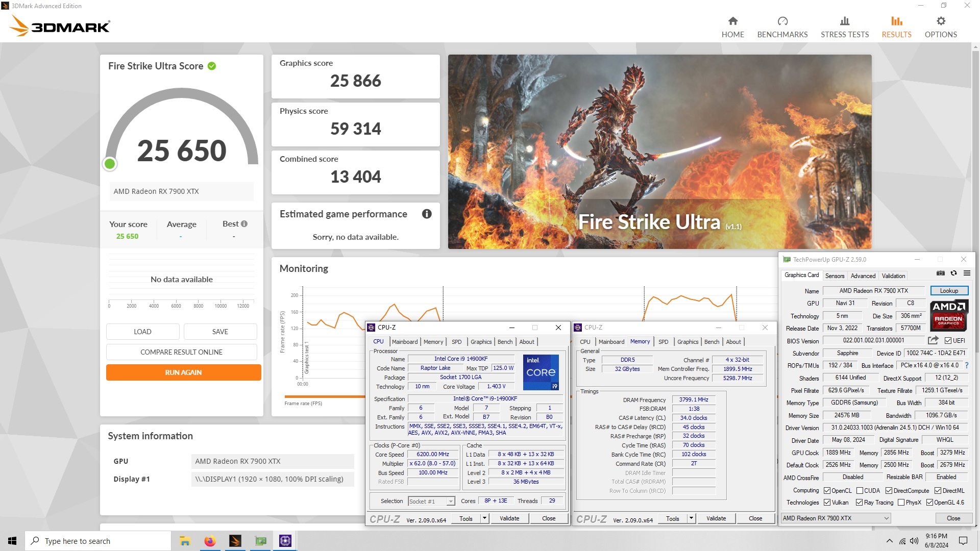Click the 3DMark logo
The width and height of the screenshot is (980, 551).
(x=60, y=26)
